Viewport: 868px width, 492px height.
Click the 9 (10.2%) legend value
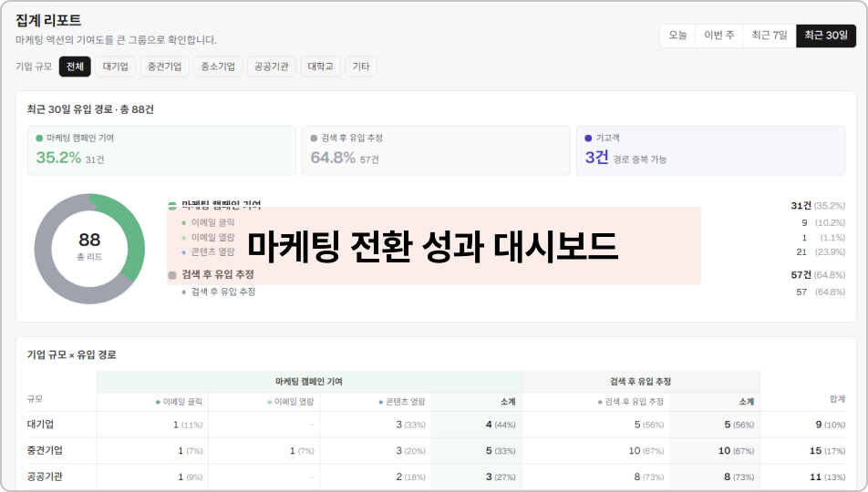(x=823, y=222)
